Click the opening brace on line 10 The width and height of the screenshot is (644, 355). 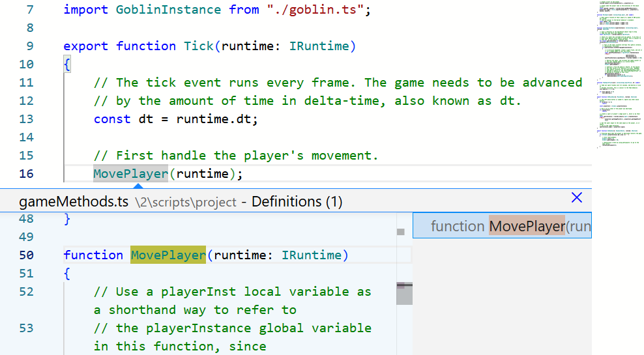click(x=66, y=64)
